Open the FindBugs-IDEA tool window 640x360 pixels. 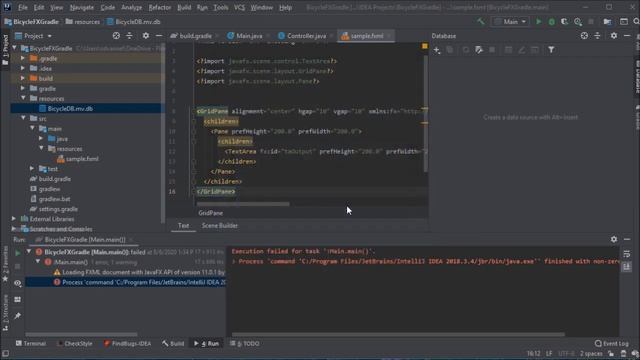point(127,344)
